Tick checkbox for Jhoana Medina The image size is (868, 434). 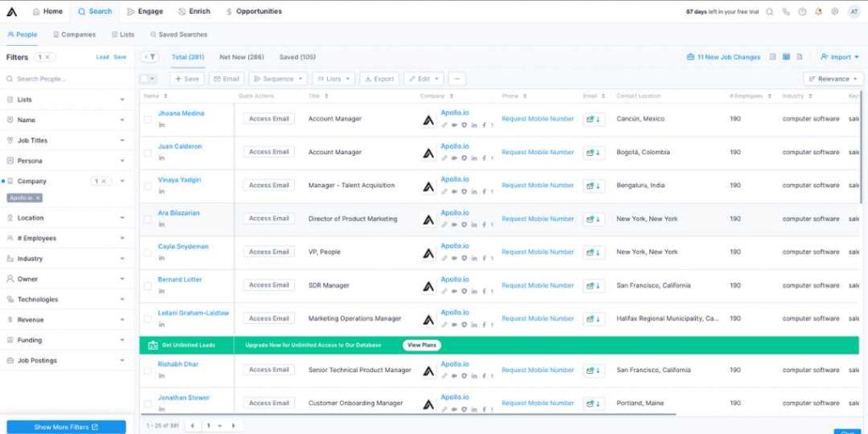[x=147, y=120]
